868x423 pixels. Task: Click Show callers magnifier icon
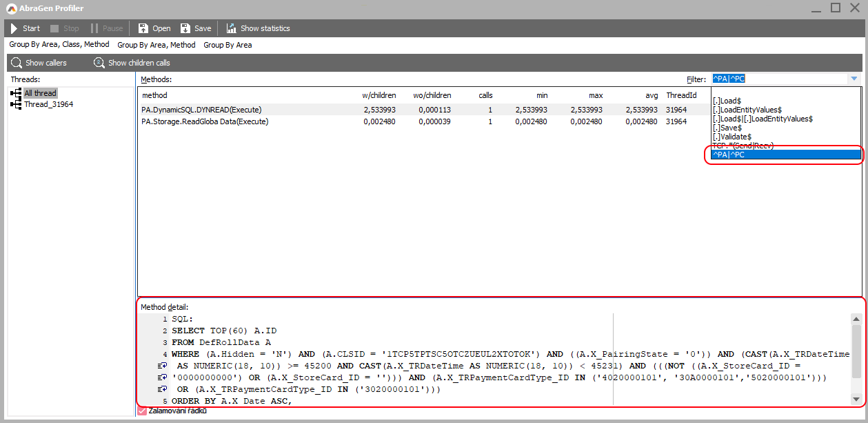[x=17, y=63]
